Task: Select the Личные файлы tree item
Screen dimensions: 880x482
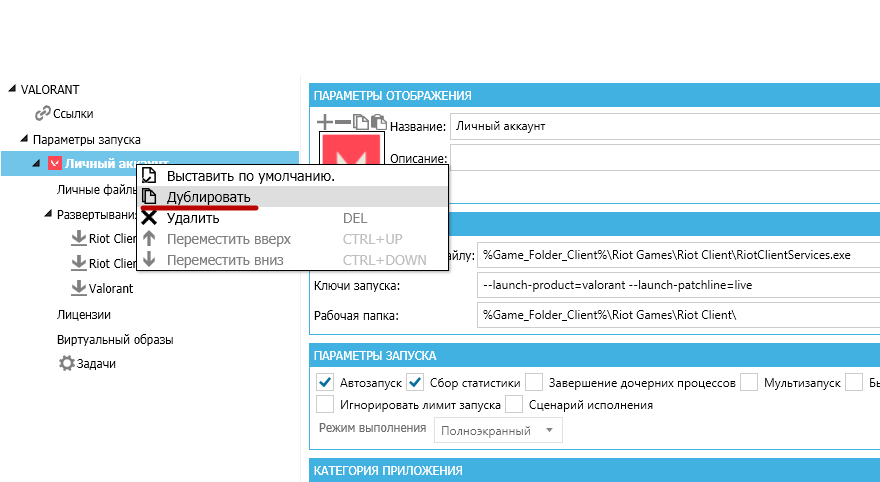Action: [97, 190]
